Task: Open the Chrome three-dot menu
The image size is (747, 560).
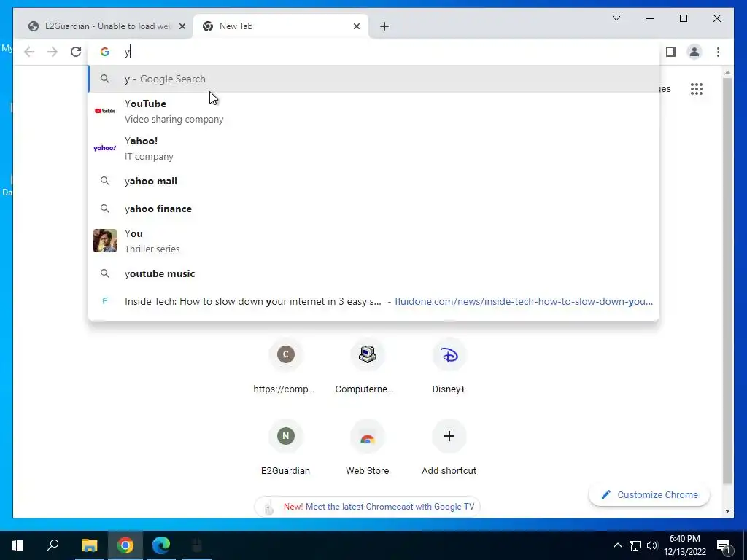Action: click(x=718, y=52)
